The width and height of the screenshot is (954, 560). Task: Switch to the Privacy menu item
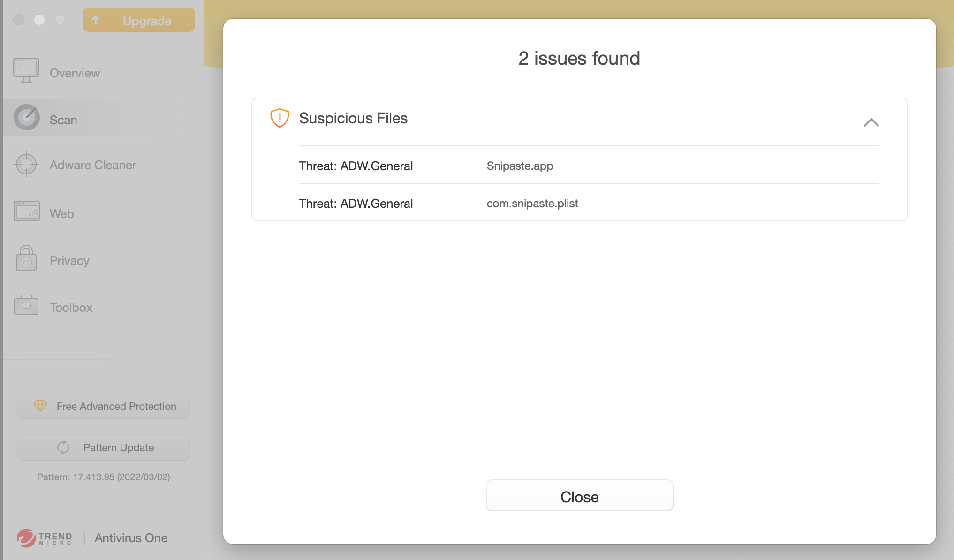69,261
